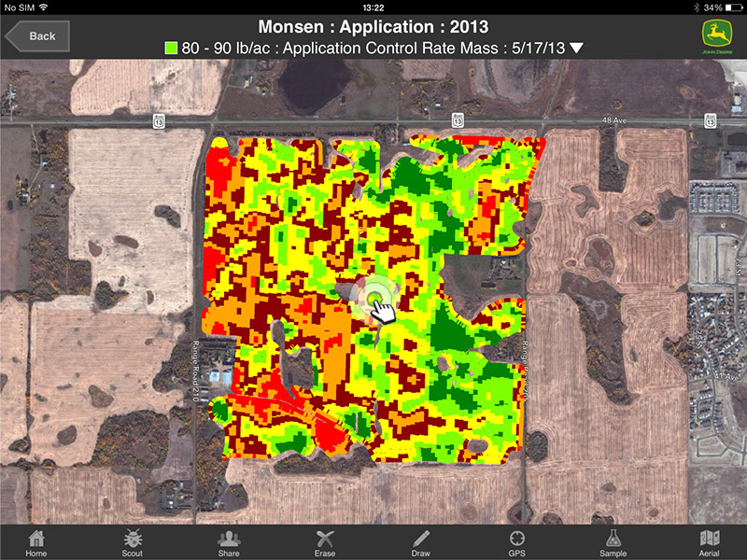This screenshot has height=560, width=747.
Task: Open the Sample flask tool
Action: pyautogui.click(x=613, y=542)
